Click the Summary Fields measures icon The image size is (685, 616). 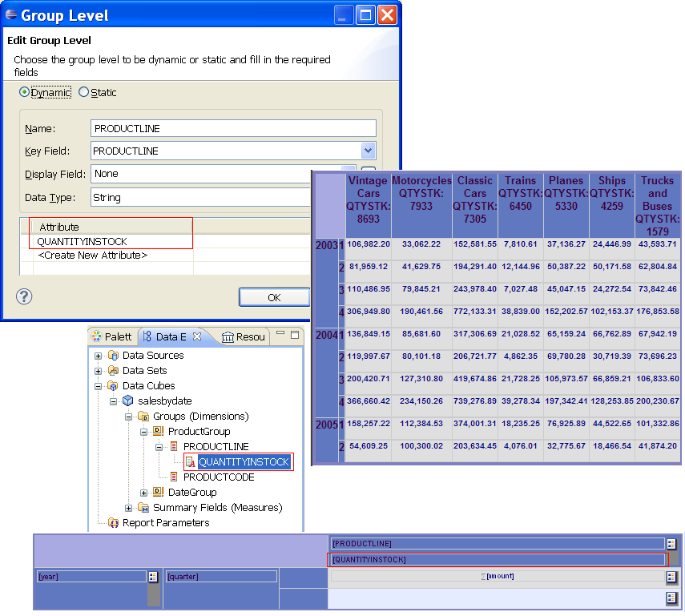[143, 507]
